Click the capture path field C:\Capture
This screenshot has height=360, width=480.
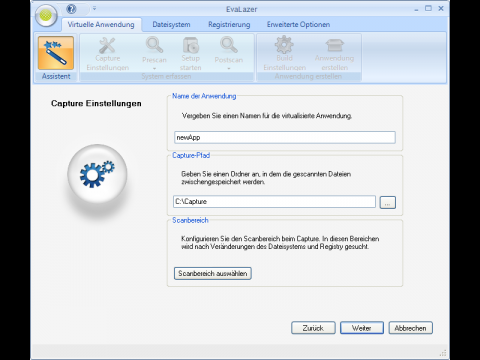coord(274,201)
